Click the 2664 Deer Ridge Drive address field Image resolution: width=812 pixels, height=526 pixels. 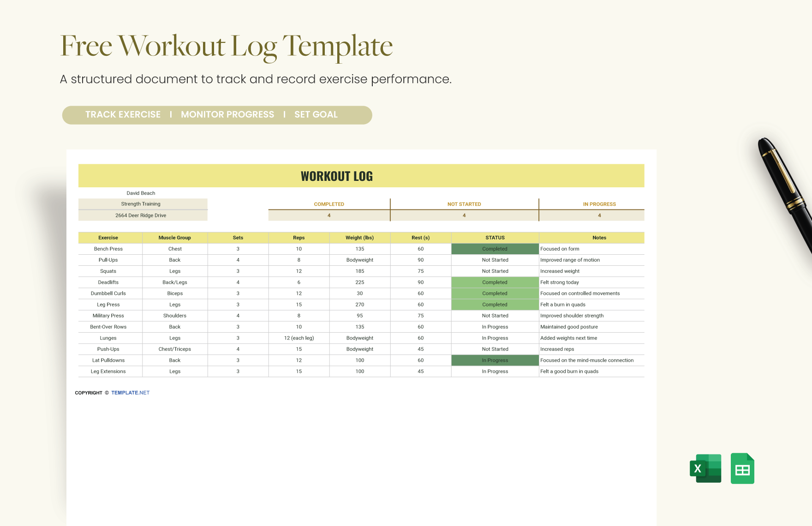tap(141, 215)
